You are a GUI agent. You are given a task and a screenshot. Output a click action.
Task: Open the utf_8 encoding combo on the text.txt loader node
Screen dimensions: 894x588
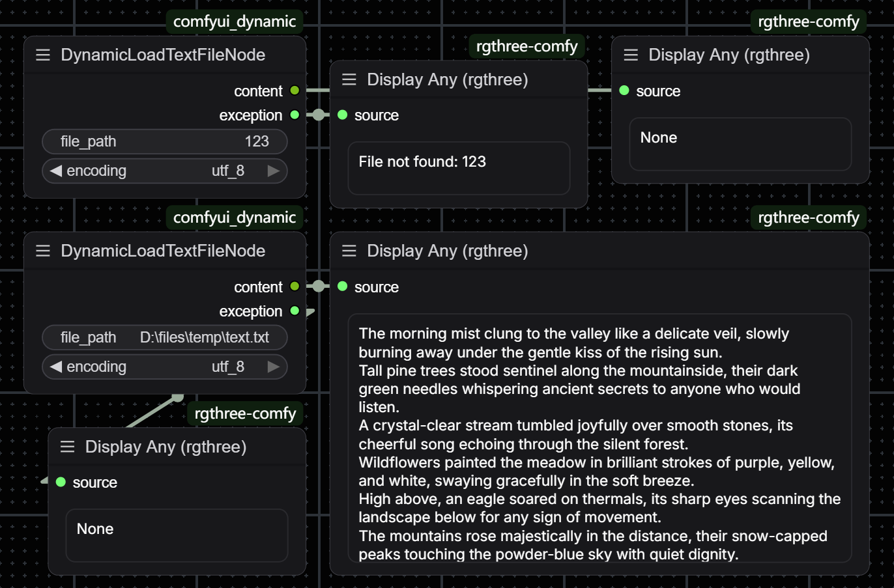coord(165,367)
